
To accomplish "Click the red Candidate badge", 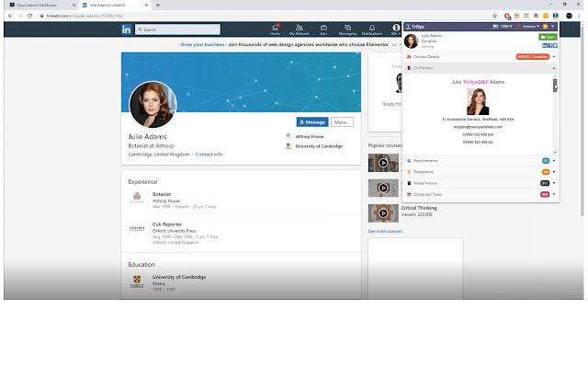I will [533, 57].
